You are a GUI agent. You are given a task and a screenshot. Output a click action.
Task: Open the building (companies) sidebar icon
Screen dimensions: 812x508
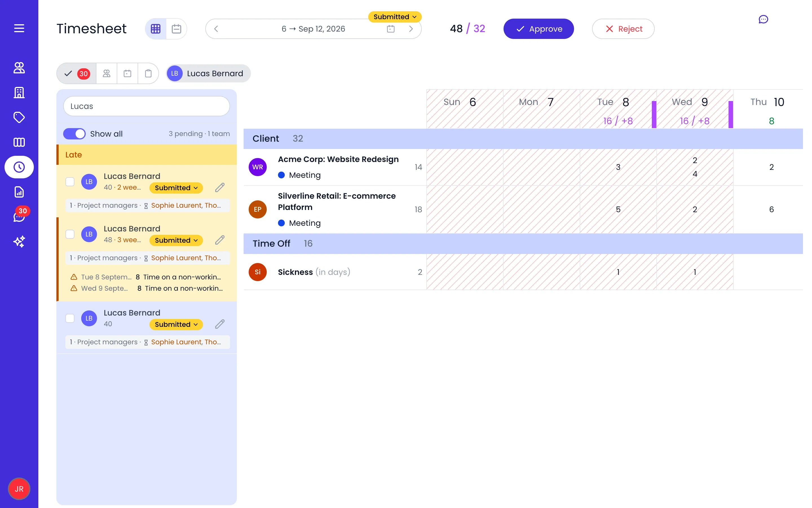click(x=19, y=92)
